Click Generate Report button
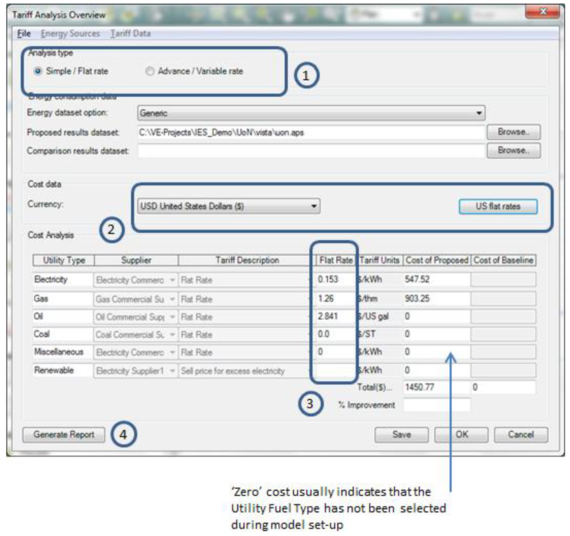This screenshot has width=570, height=536. (64, 435)
